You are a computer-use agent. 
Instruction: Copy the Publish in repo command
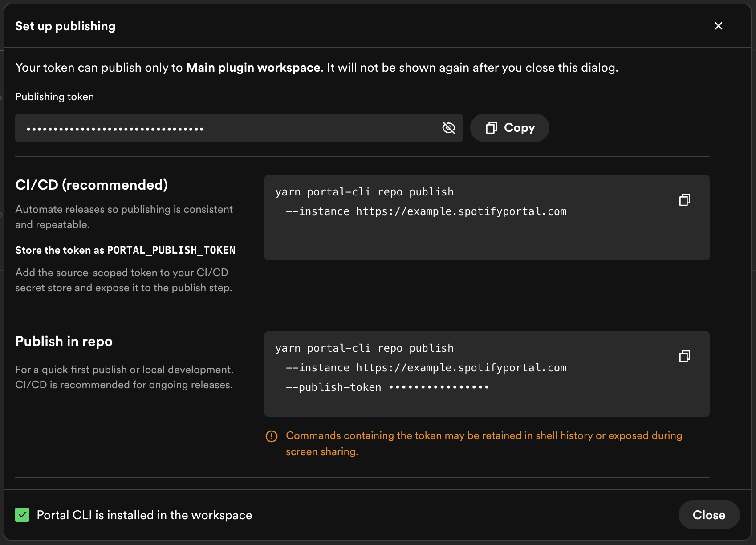coord(684,356)
